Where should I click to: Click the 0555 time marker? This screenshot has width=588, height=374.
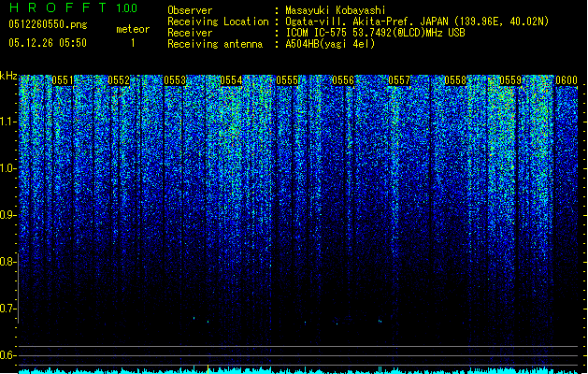click(287, 80)
